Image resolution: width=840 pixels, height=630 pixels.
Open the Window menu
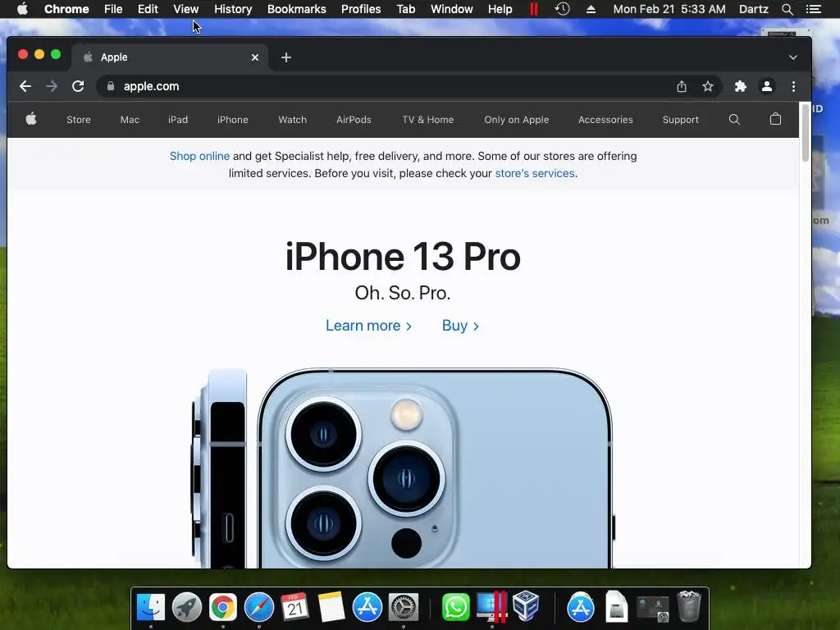coord(452,9)
